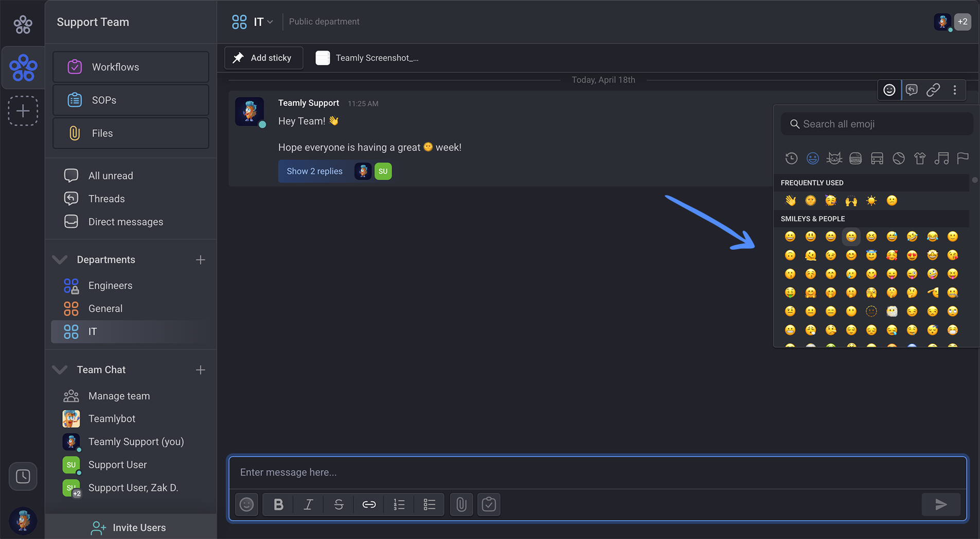980x539 pixels.
Task: Click the message input field
Action: coord(598,473)
